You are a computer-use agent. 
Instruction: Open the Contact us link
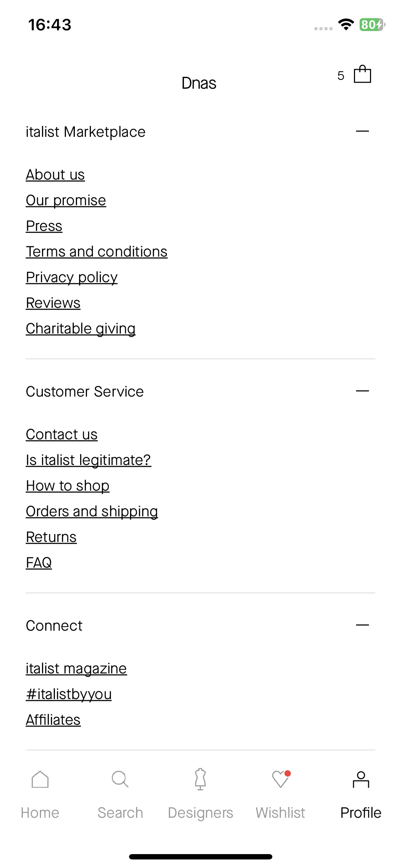point(62,434)
